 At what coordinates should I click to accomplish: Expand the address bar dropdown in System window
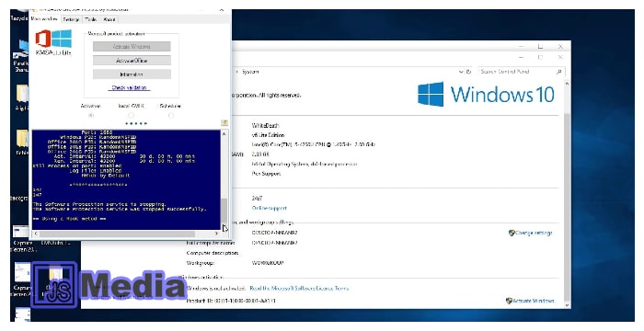[460, 72]
